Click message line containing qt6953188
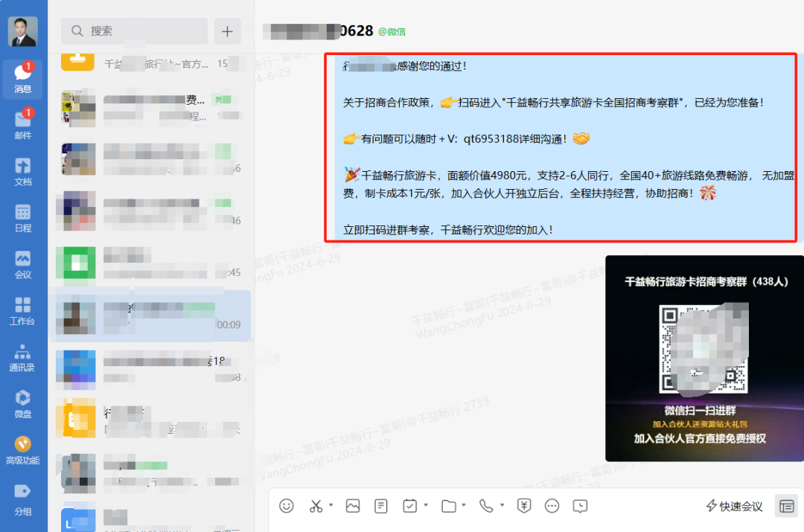804x532 pixels. [466, 139]
